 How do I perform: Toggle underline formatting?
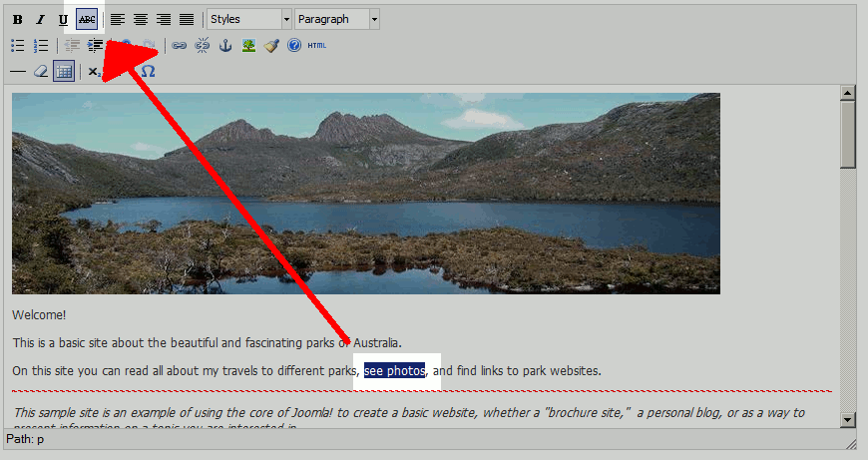pos(63,19)
